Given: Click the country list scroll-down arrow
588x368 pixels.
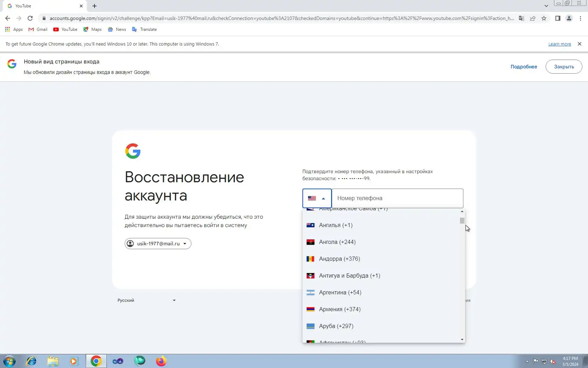Looking at the screenshot, I should pyautogui.click(x=462, y=340).
